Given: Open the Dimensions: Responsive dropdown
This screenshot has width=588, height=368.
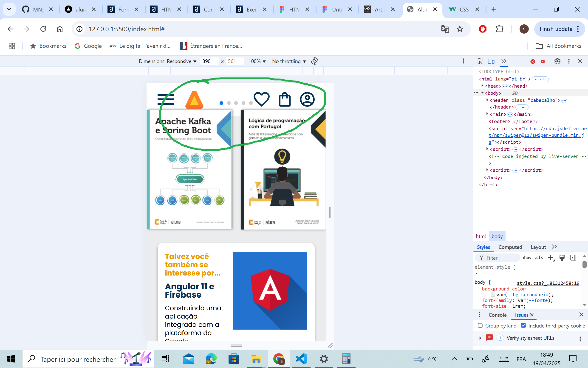Looking at the screenshot, I should 167,61.
